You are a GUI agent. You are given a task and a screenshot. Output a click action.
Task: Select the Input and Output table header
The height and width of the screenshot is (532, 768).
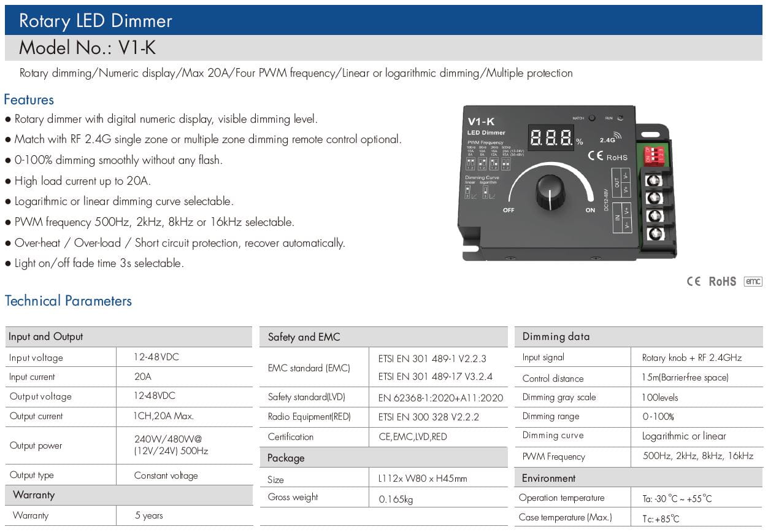coord(45,336)
